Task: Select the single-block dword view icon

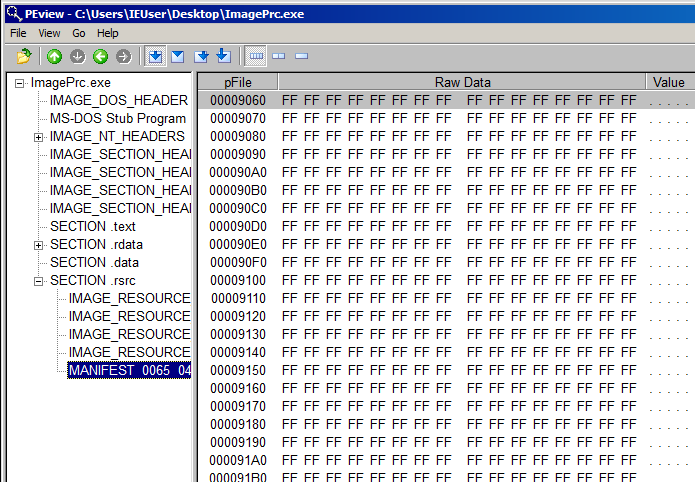Action: click(301, 56)
